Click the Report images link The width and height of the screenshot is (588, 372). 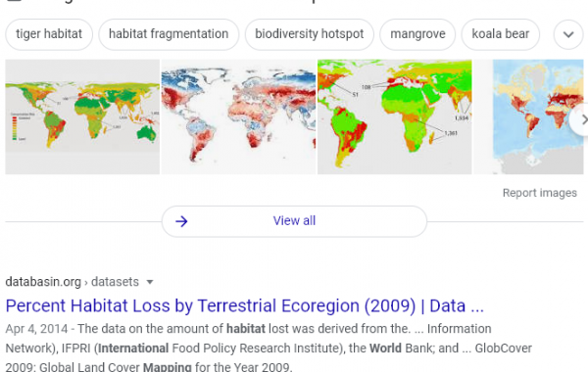(x=539, y=193)
